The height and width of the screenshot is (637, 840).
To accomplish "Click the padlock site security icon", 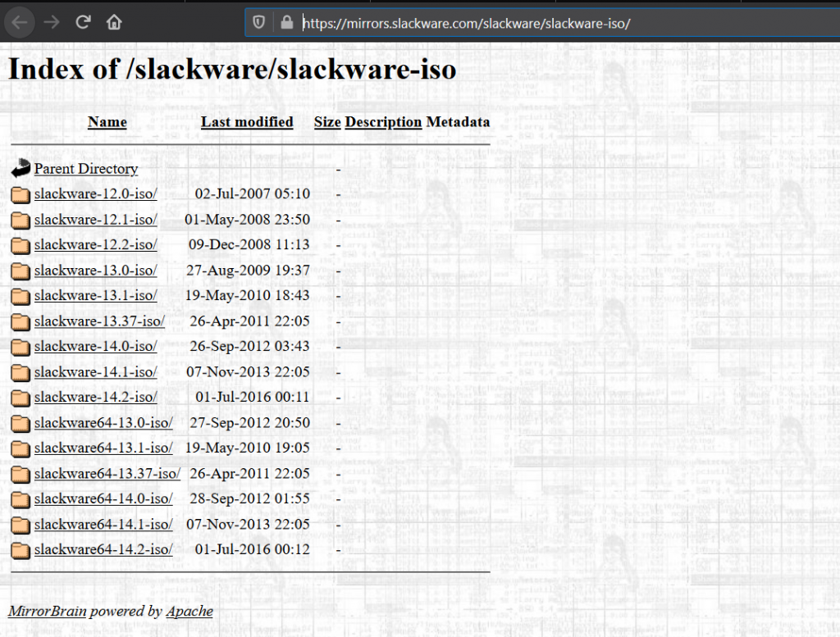I will [286, 22].
